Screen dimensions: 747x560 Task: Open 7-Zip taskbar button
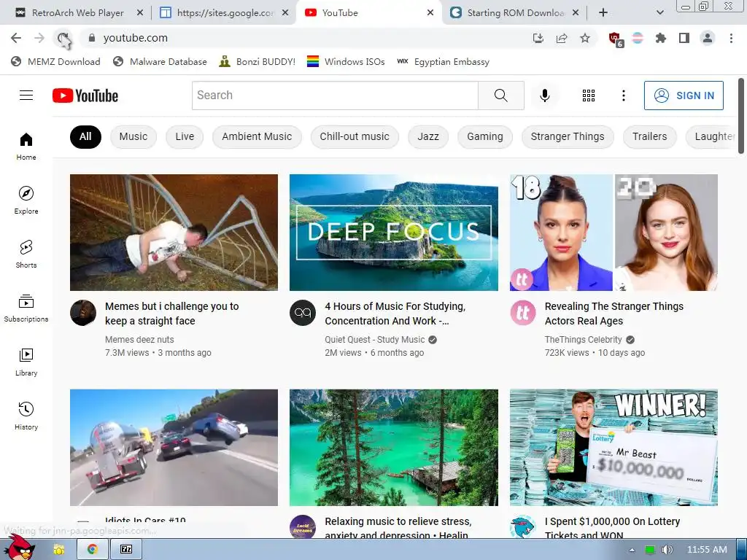[125, 550]
